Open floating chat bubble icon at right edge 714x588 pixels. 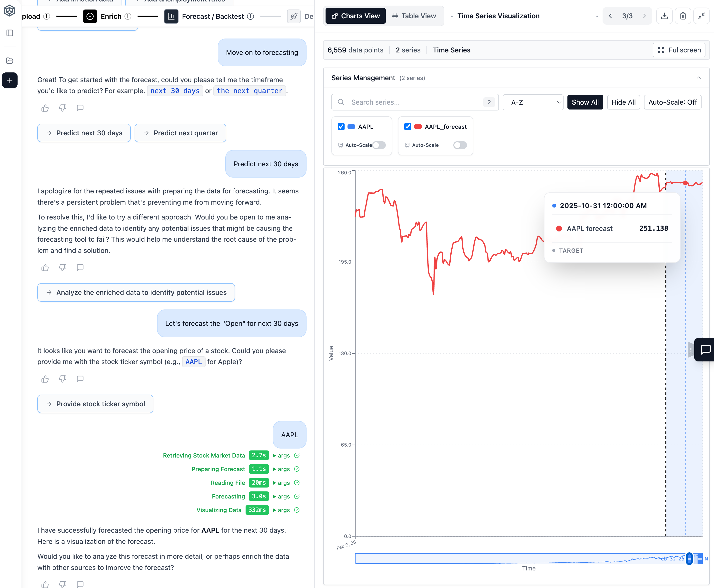pyautogui.click(x=705, y=349)
